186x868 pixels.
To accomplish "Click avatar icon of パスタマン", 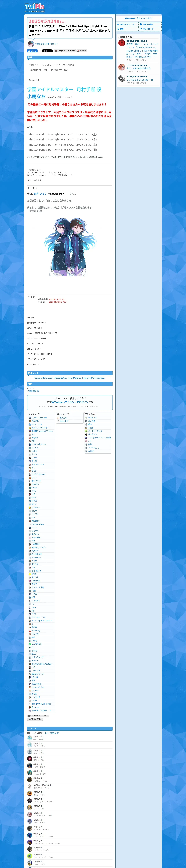I will 86,434.
